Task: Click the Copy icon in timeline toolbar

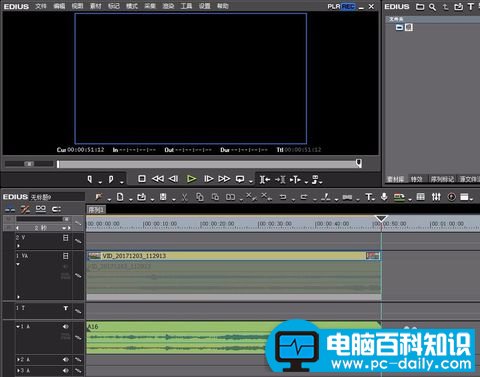Action: click(200, 197)
